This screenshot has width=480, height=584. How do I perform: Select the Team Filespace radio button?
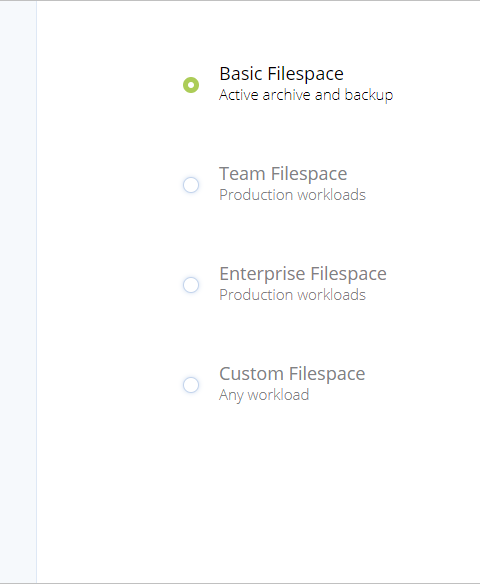coord(191,185)
